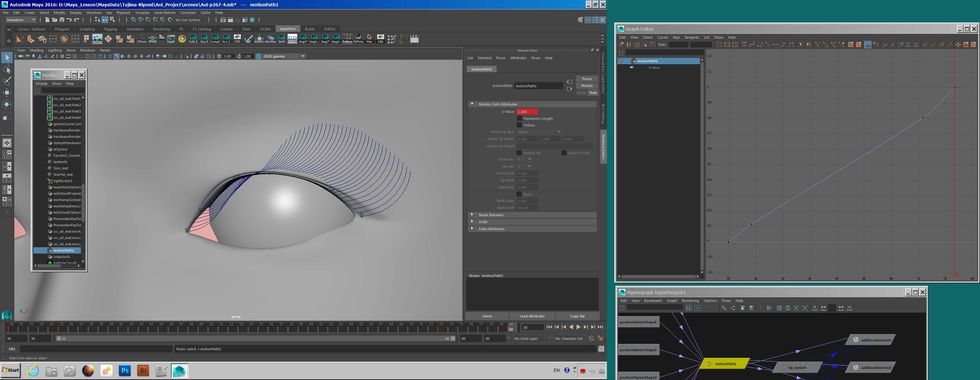The width and height of the screenshot is (980, 380).
Task: Enable the Parametric Length checkbox
Action: (519, 119)
